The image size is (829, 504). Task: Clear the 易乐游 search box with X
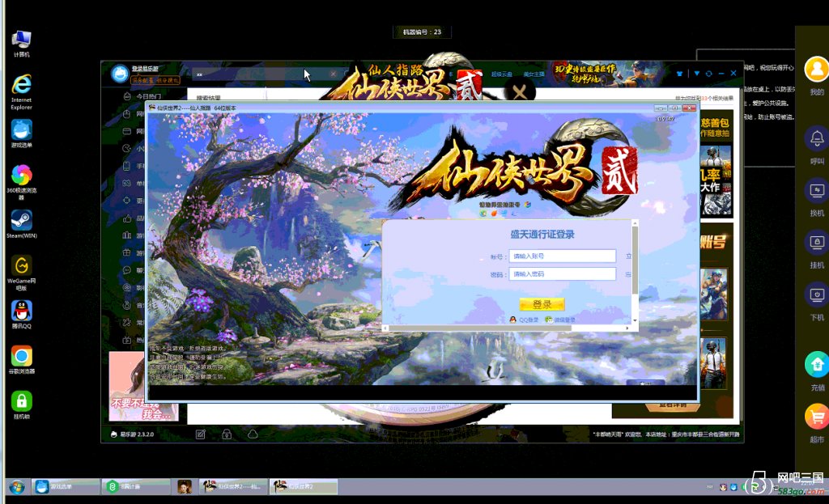[x=333, y=74]
